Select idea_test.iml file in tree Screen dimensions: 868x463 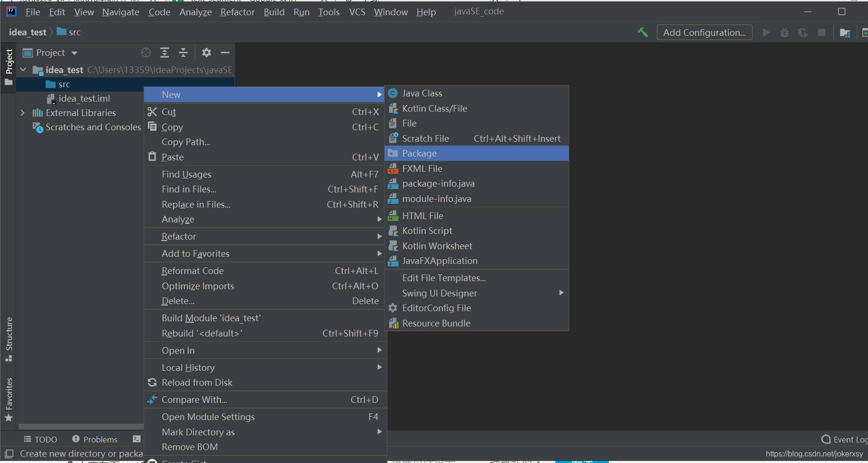click(78, 98)
